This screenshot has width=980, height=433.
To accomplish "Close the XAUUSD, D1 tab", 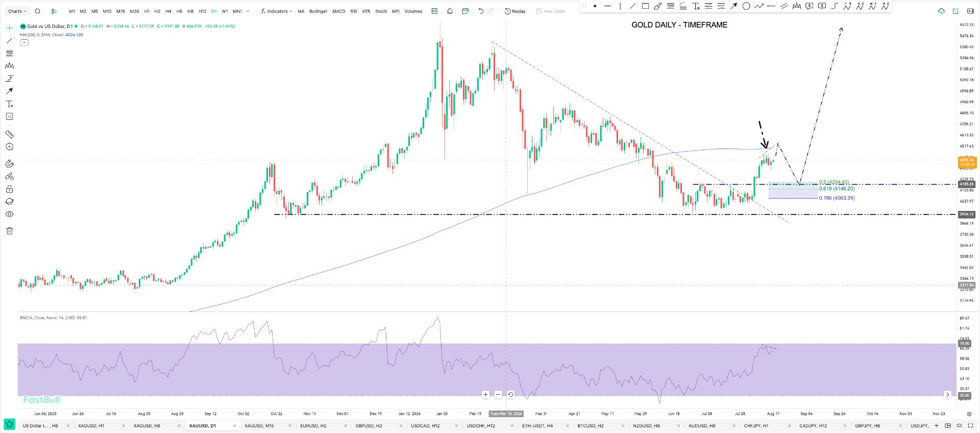I will click(x=235, y=425).
